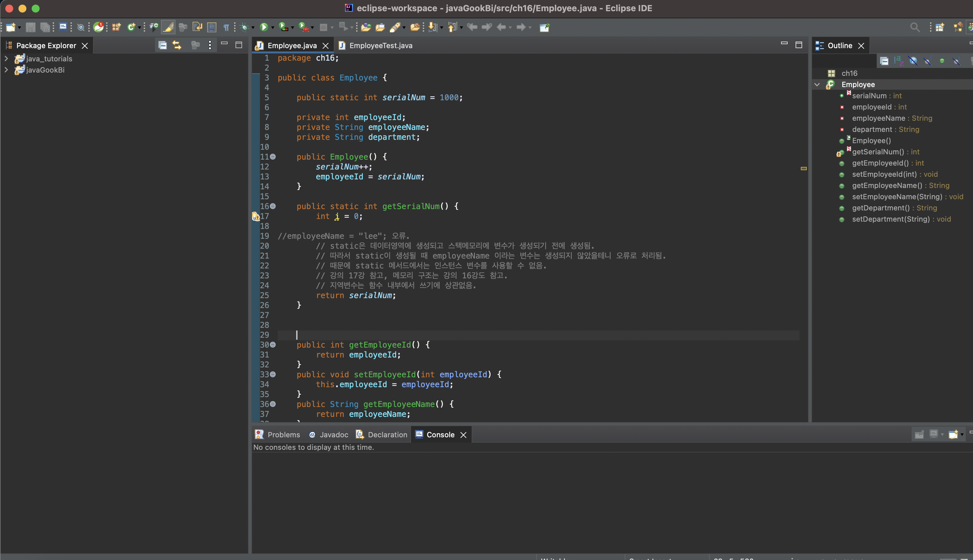Toggle Link with Editor in Package Explorer
973x560 pixels.
coord(177,46)
